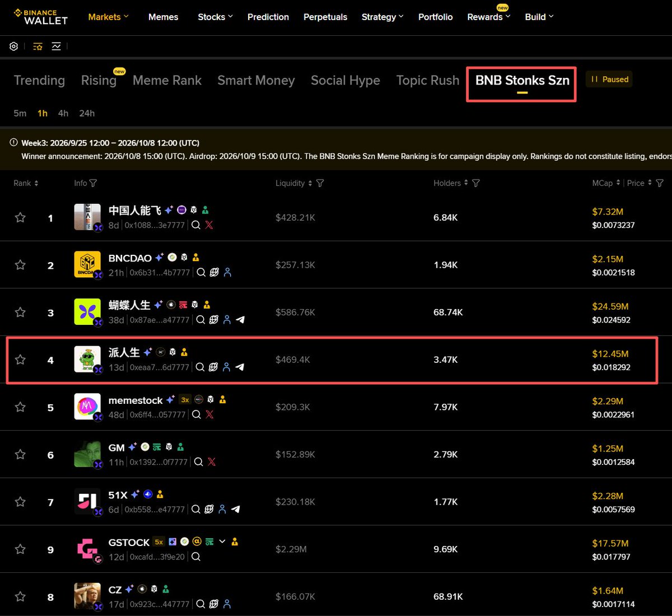This screenshot has height=616, width=672.
Task: Expand the Markets dropdown menu
Action: click(x=109, y=17)
